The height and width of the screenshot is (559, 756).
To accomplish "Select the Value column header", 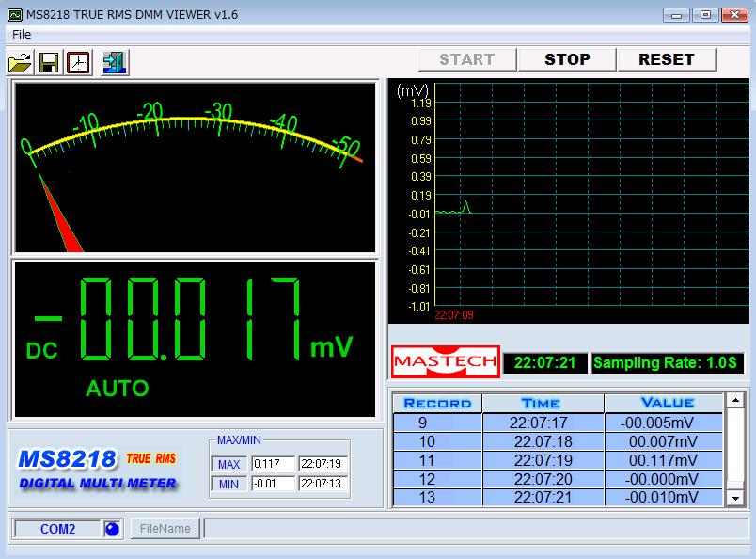I will (664, 404).
